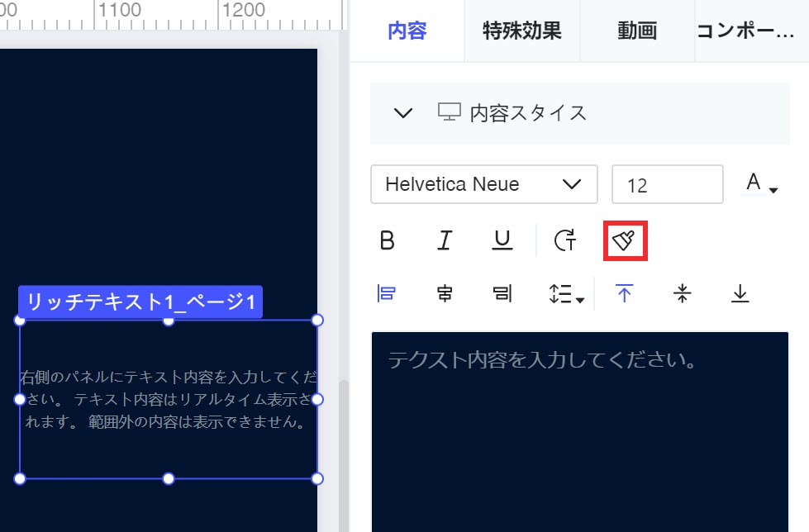Click the canvas vertical scrollbar

click(343, 456)
